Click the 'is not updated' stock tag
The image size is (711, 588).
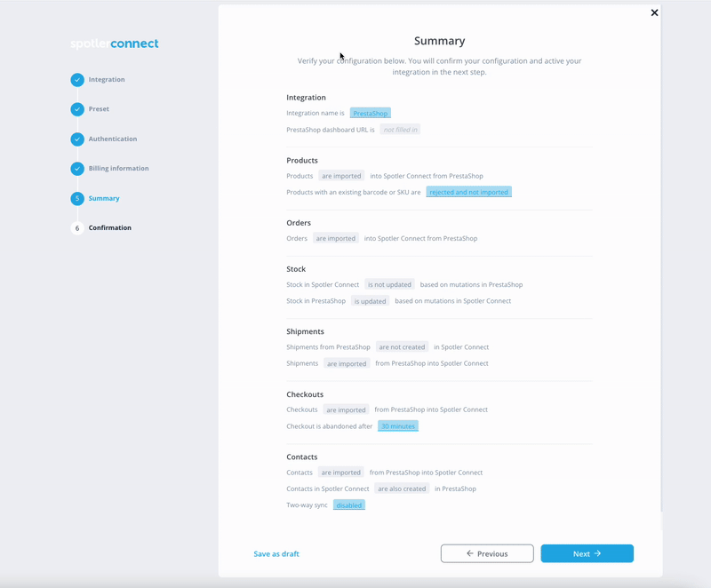tap(389, 284)
